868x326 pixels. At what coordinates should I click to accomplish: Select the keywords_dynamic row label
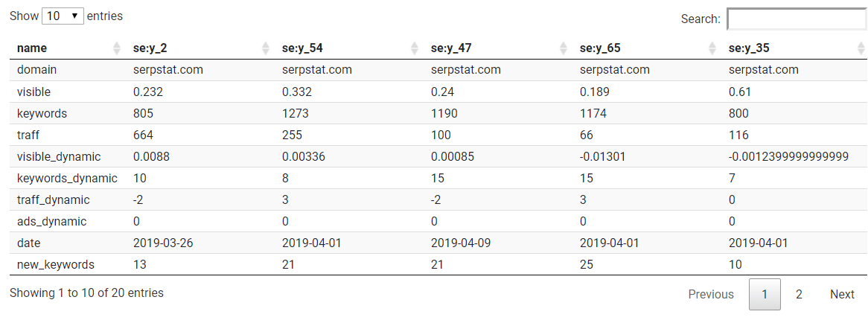pyautogui.click(x=67, y=178)
